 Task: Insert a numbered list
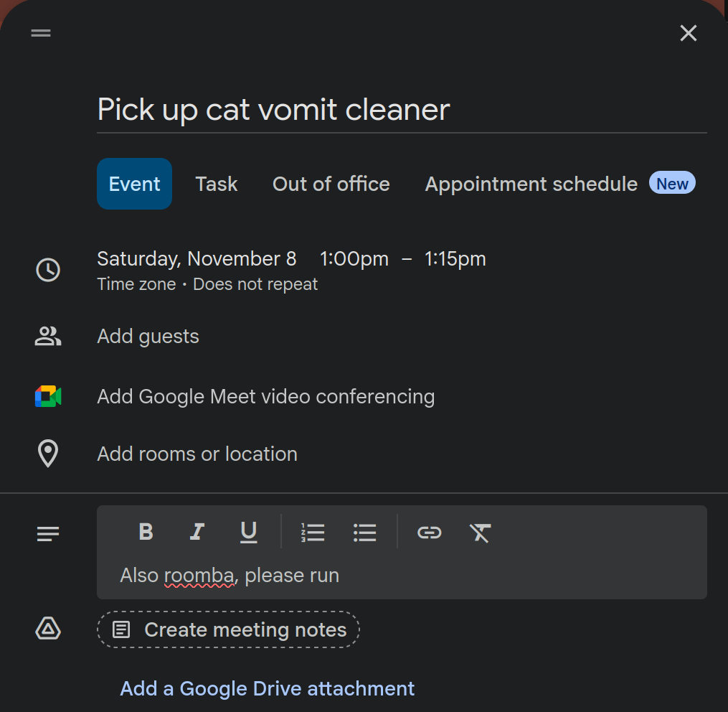pyautogui.click(x=313, y=532)
